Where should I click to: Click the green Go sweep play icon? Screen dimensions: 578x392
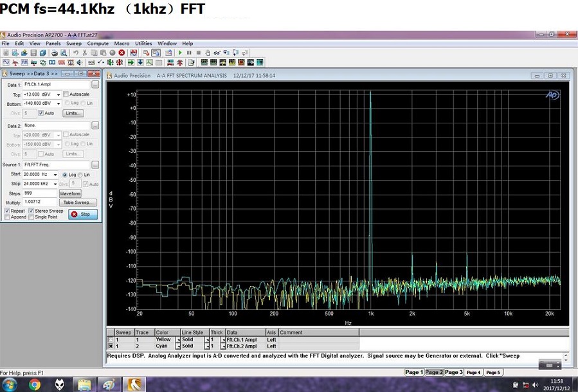[x=180, y=53]
